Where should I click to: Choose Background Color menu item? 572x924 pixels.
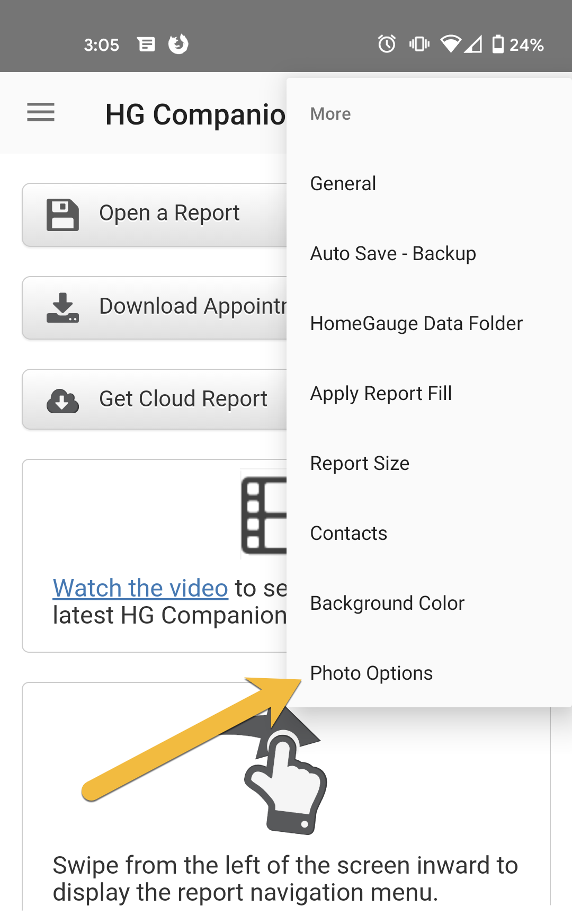(x=387, y=603)
